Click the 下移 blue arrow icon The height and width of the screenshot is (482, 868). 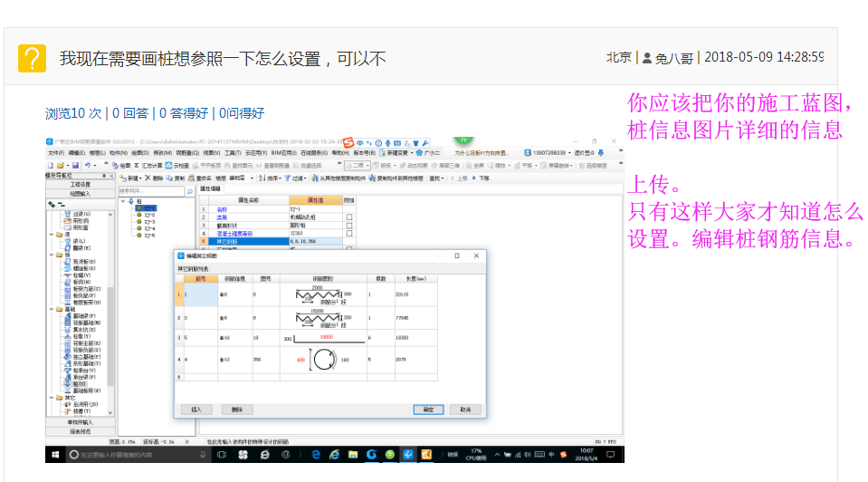(474, 178)
